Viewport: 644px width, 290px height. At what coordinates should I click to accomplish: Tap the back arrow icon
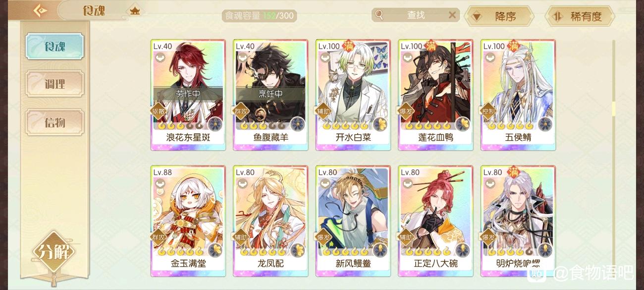tap(40, 10)
